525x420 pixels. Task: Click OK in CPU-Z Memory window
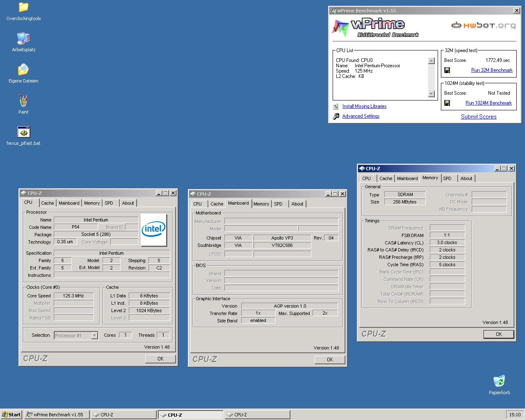pyautogui.click(x=499, y=334)
